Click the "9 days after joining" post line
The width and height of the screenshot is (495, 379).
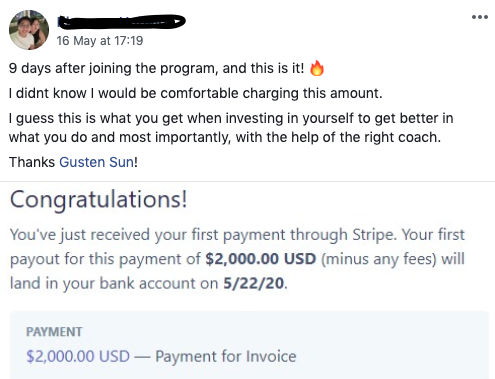pyautogui.click(x=156, y=68)
